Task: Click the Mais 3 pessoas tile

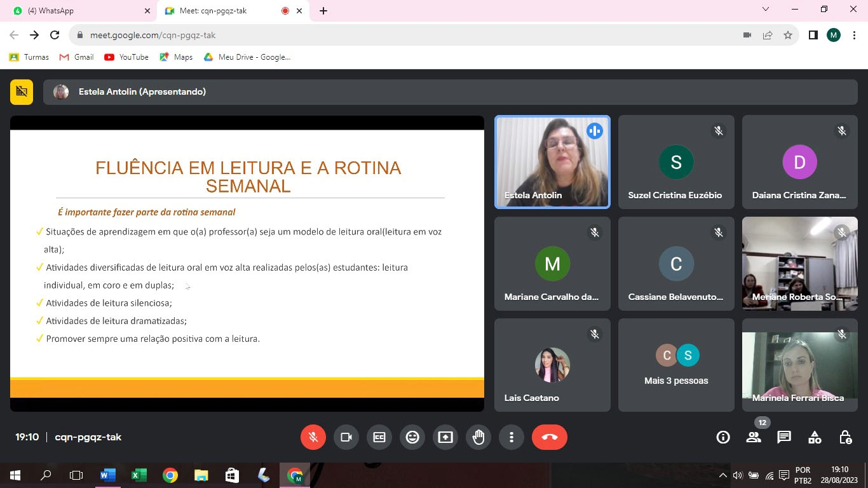Action: click(x=676, y=365)
